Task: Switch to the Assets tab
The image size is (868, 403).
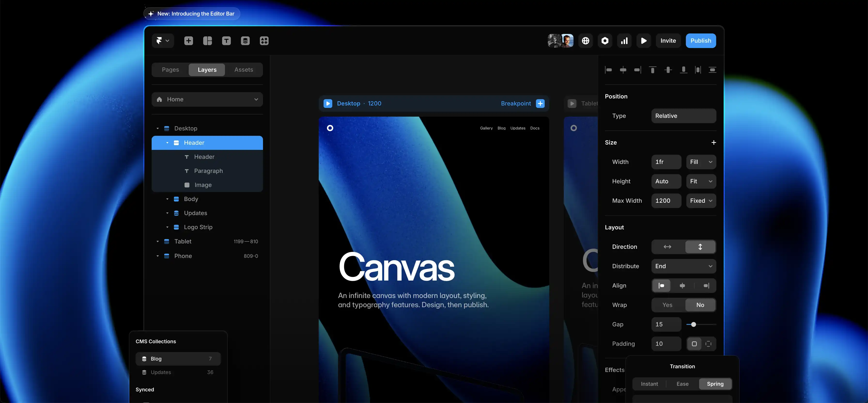Action: point(244,70)
